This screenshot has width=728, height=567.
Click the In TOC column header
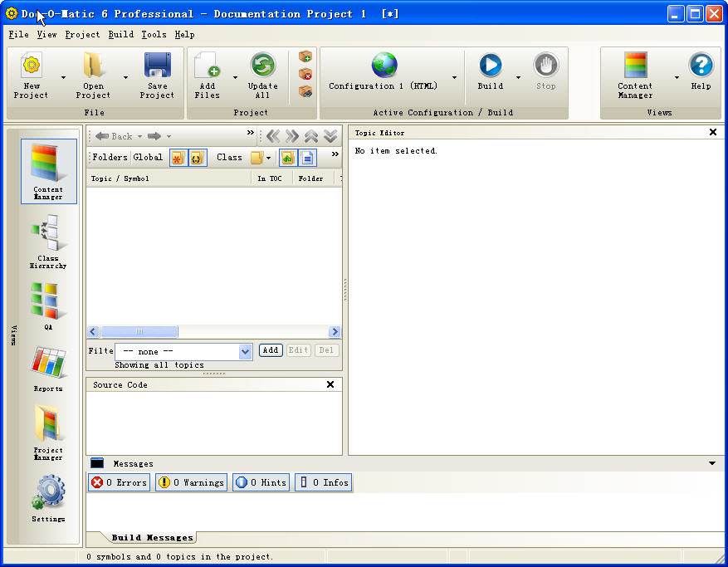coord(271,178)
